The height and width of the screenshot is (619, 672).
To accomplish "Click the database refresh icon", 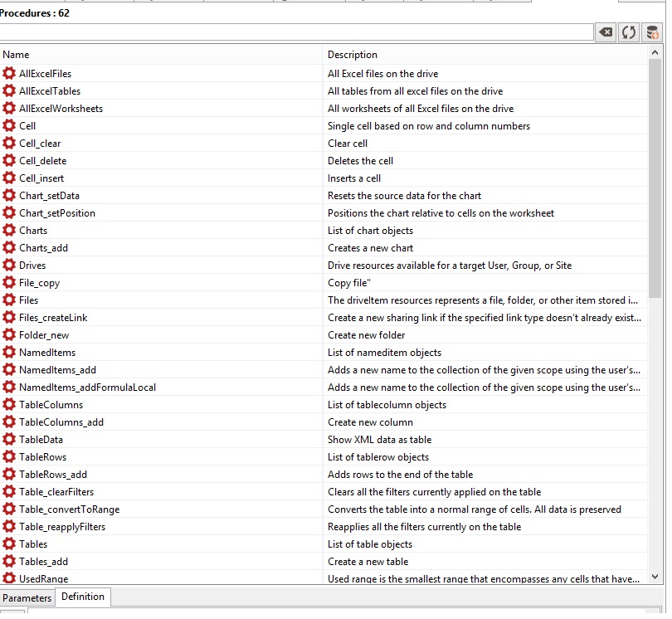I will pos(652,32).
